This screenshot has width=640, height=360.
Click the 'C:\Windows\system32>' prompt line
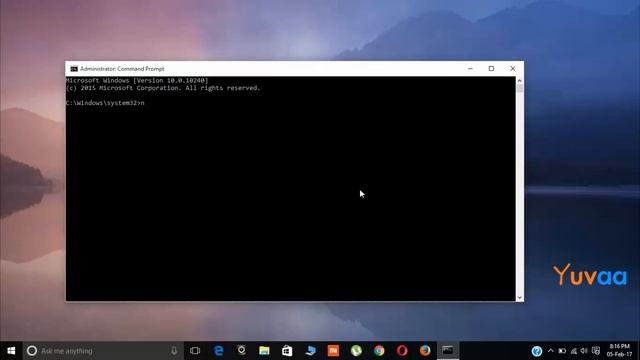(105, 103)
